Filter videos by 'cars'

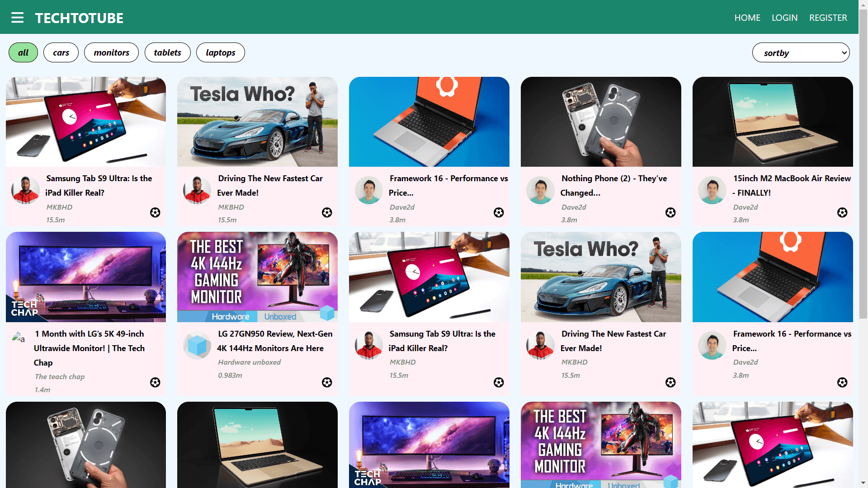pos(61,52)
